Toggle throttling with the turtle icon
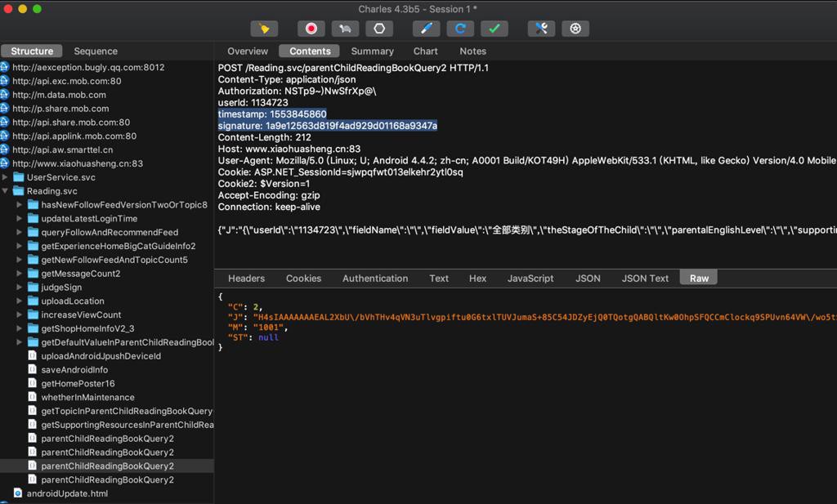 pyautogui.click(x=345, y=29)
